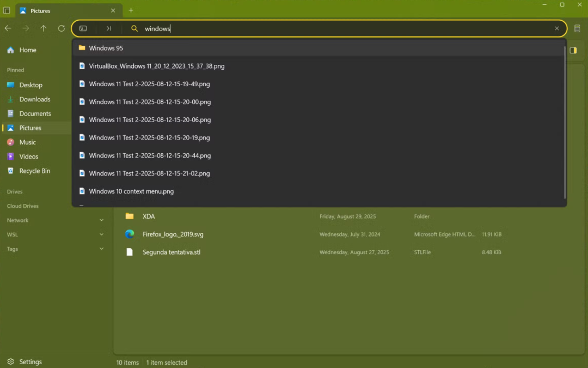588x368 pixels.
Task: Navigate up one folder level
Action: click(x=44, y=28)
